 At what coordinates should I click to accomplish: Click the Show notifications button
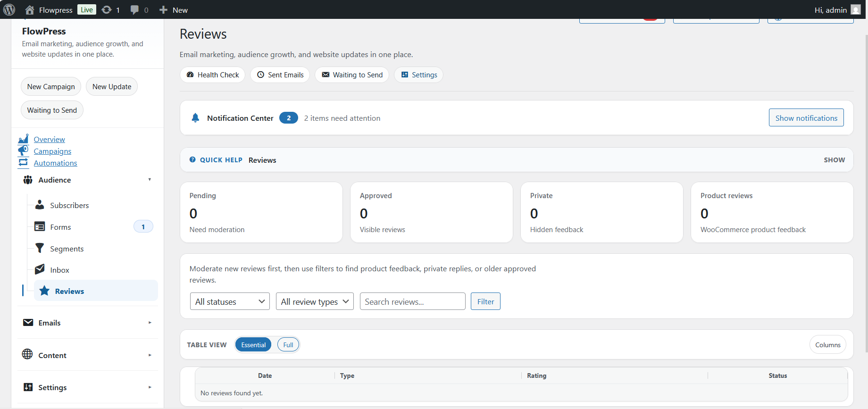point(806,118)
